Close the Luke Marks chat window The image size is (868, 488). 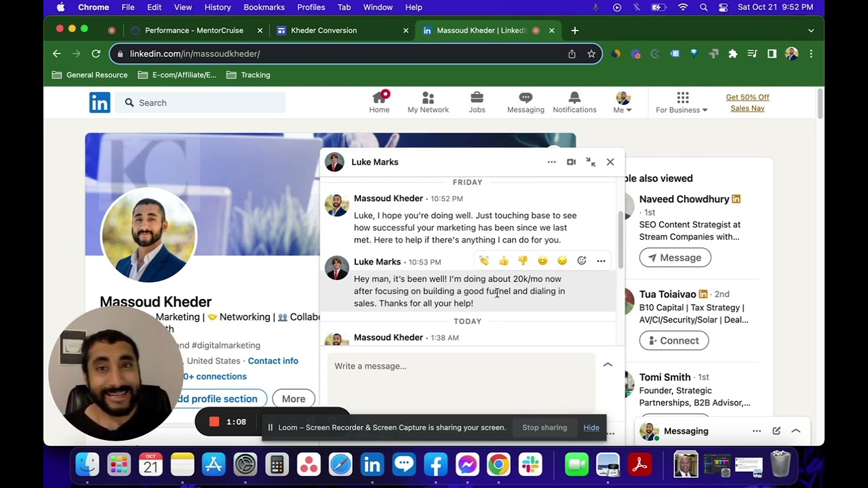610,162
